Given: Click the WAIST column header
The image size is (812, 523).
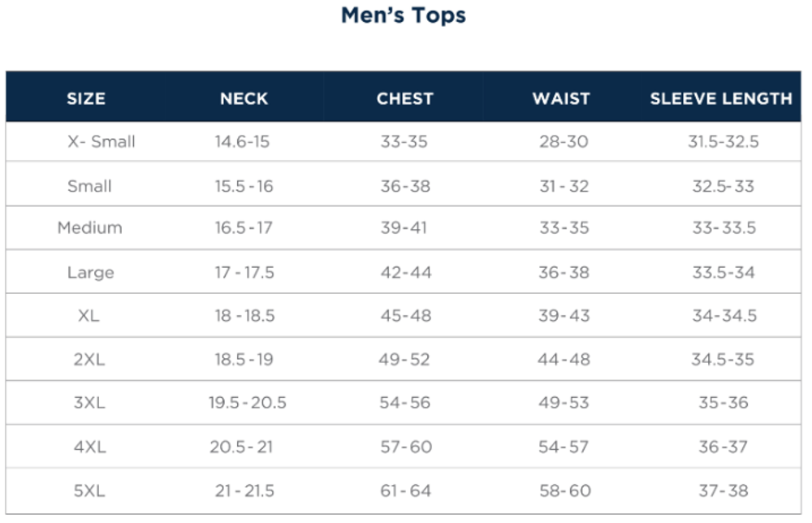Looking at the screenshot, I should click(561, 99).
